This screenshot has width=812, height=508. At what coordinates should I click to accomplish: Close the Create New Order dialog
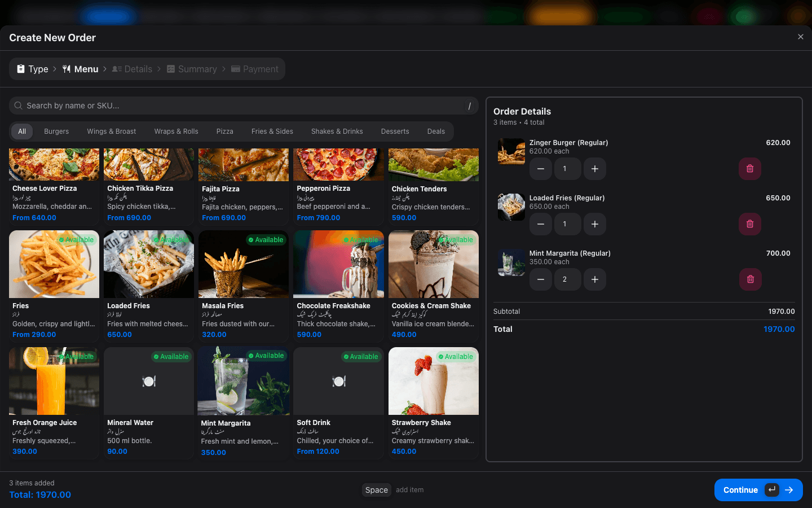tap(800, 37)
